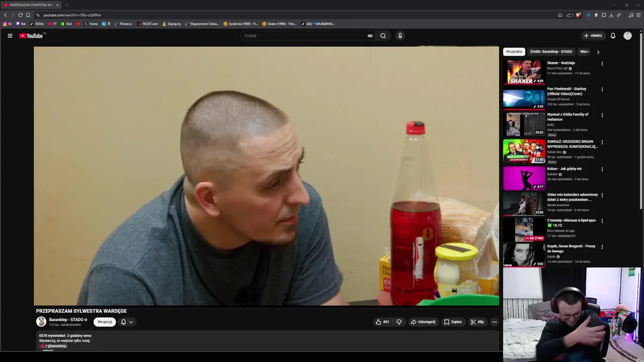Open the TikTok bookmark
Screen dimensions: 644x362
[37, 24]
